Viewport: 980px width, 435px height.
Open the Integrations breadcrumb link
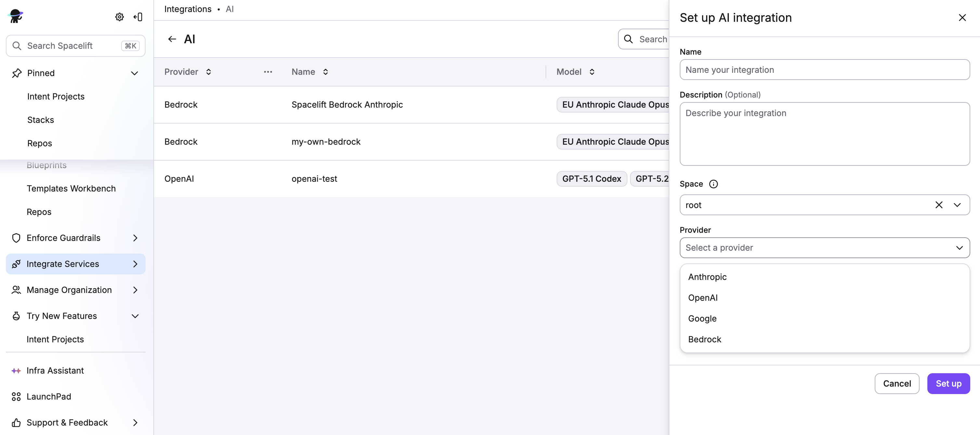coord(188,9)
